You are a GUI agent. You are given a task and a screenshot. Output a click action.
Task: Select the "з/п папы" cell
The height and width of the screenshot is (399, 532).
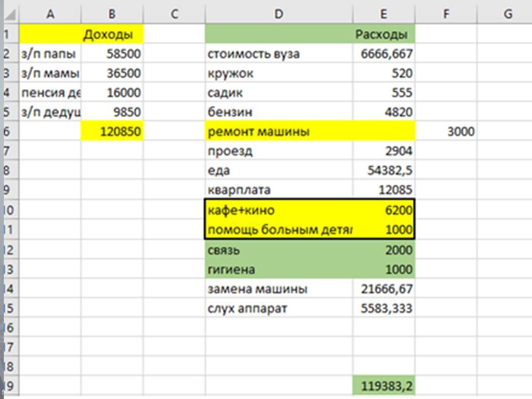(50, 54)
